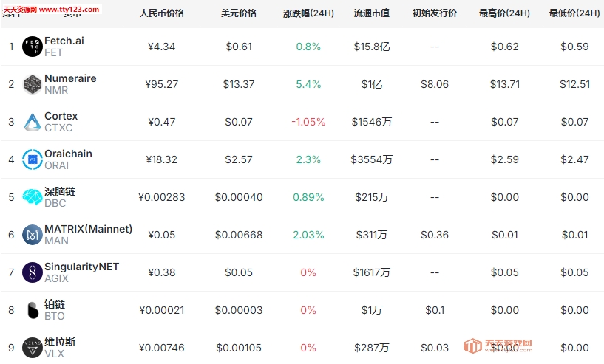The height and width of the screenshot is (364, 604).
Task: Click the 2.3% change value
Action: tap(308, 159)
